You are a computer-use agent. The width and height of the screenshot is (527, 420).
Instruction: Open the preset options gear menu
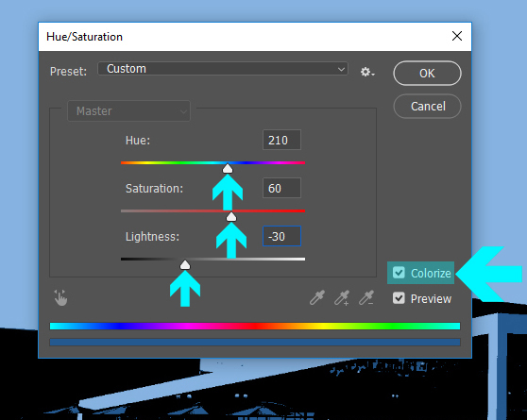367,72
